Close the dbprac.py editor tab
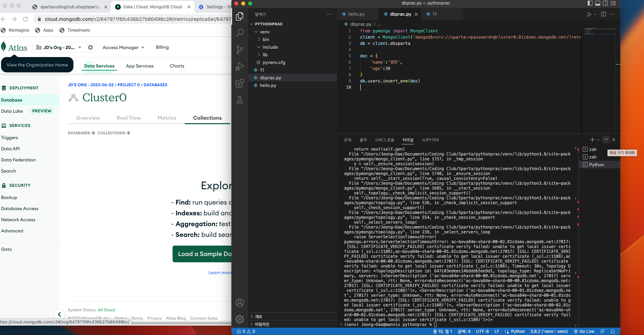The width and height of the screenshot is (644, 335). pos(416,14)
